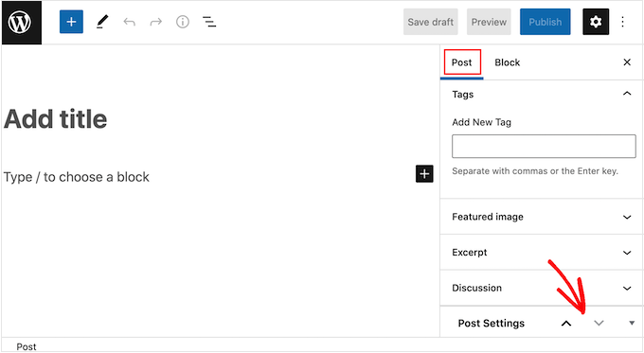Switch to the Post tab
The height and width of the screenshot is (353, 644).
(x=462, y=62)
